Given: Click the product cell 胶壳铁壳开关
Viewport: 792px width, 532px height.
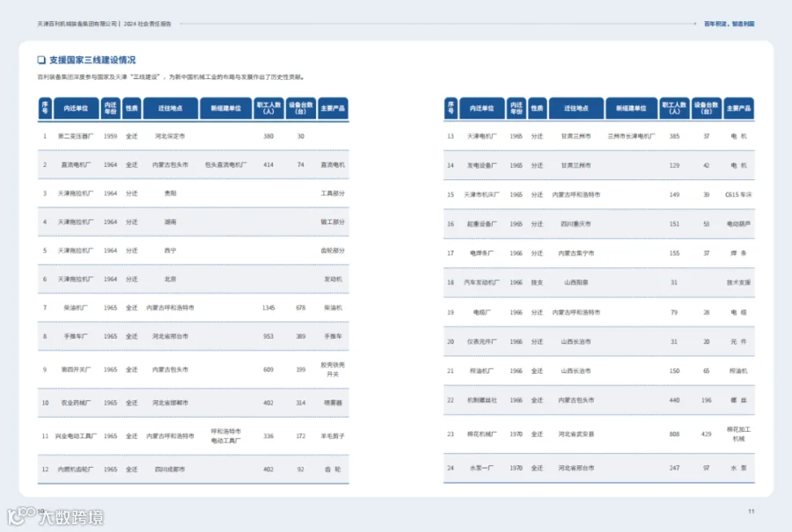Looking at the screenshot, I should (x=333, y=369).
